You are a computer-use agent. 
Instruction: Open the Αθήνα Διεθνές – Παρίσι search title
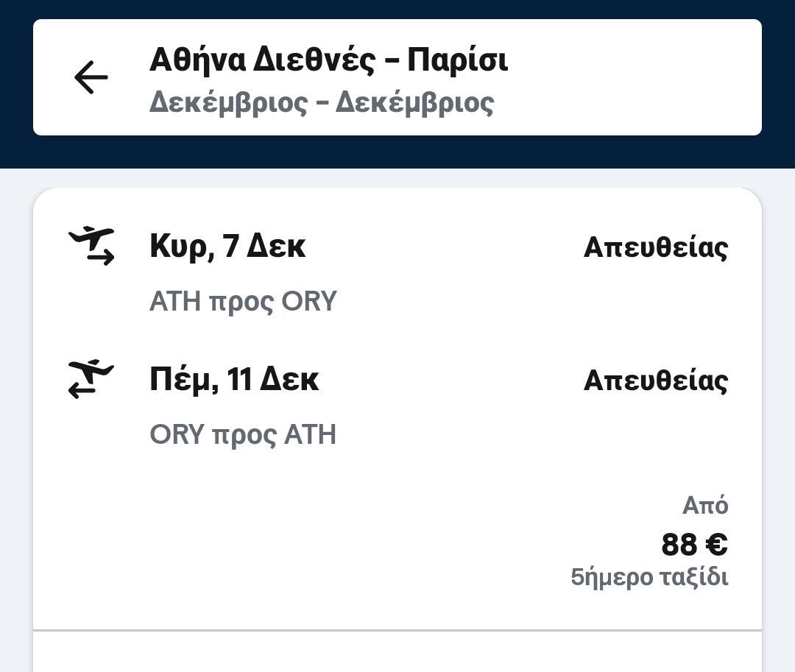tap(328, 60)
